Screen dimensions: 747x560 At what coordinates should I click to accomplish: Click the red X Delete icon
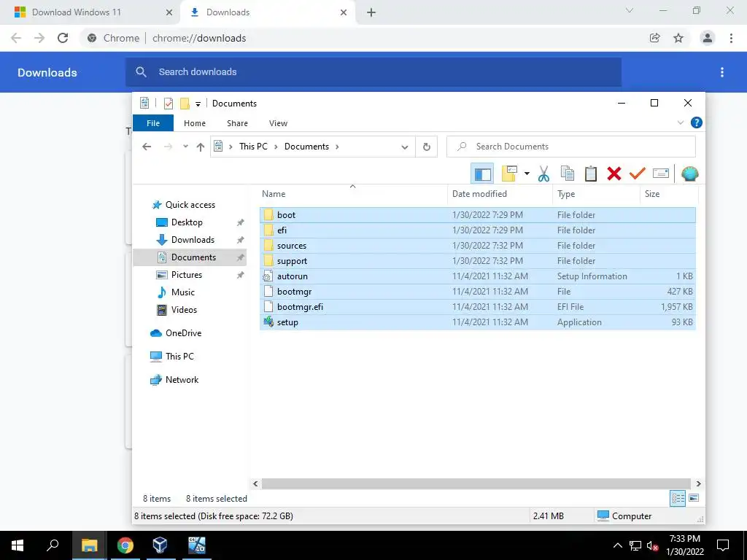coord(614,174)
